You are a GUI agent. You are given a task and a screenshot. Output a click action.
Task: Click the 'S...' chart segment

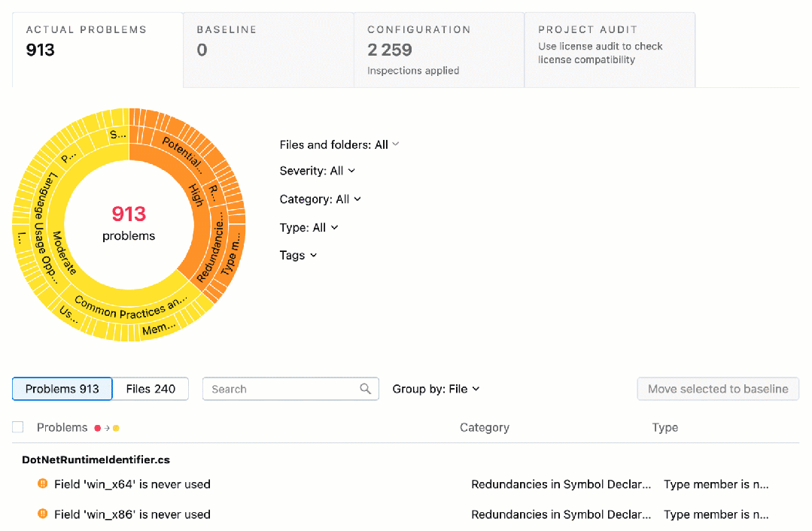click(x=117, y=135)
